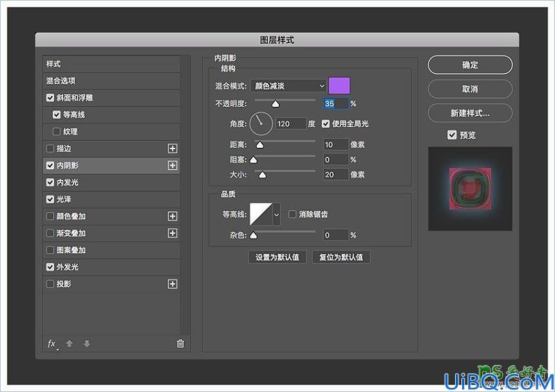Focus the 距离 field showing 10
This screenshot has width=555, height=392.
(336, 144)
